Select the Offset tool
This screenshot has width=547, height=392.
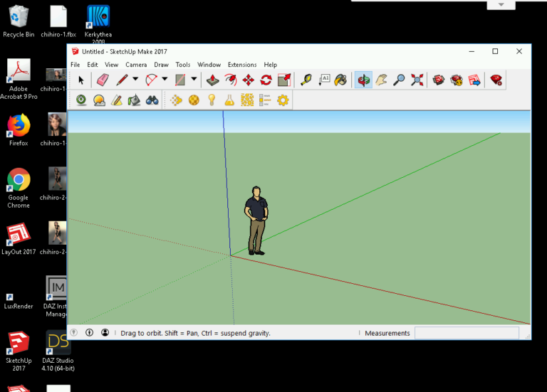(x=230, y=80)
